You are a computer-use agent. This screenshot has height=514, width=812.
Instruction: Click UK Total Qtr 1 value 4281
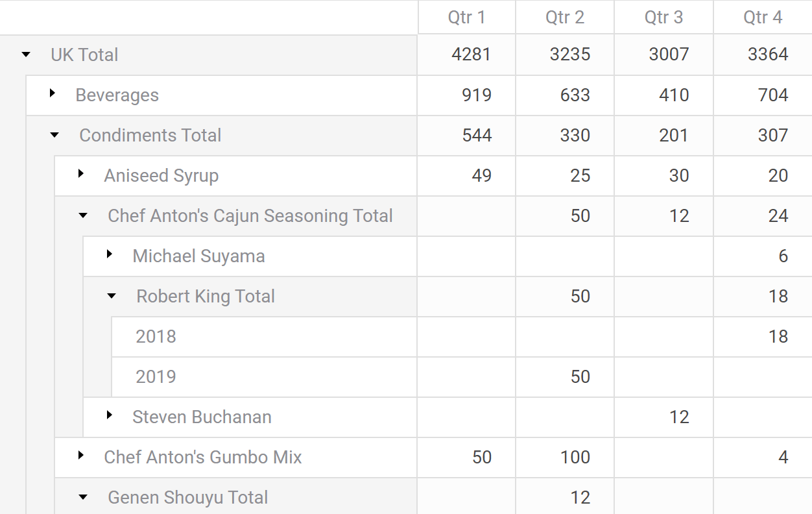coord(471,55)
